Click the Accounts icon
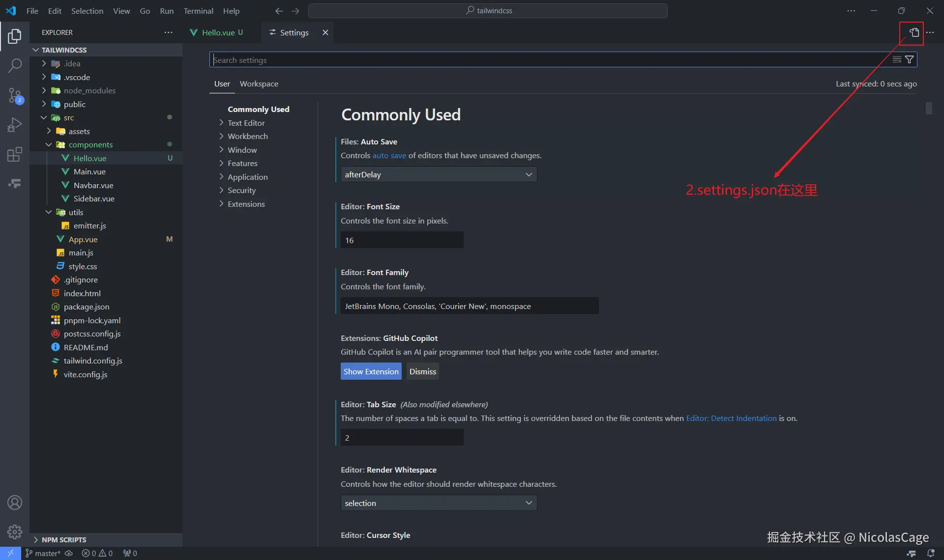 [x=15, y=503]
